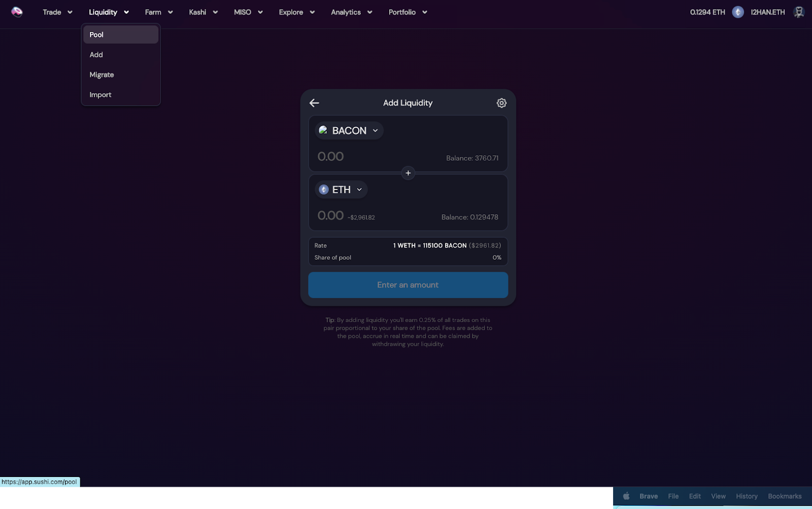Screen dimensions: 812x509
Task: Expand the Trade menu
Action: [x=57, y=12]
